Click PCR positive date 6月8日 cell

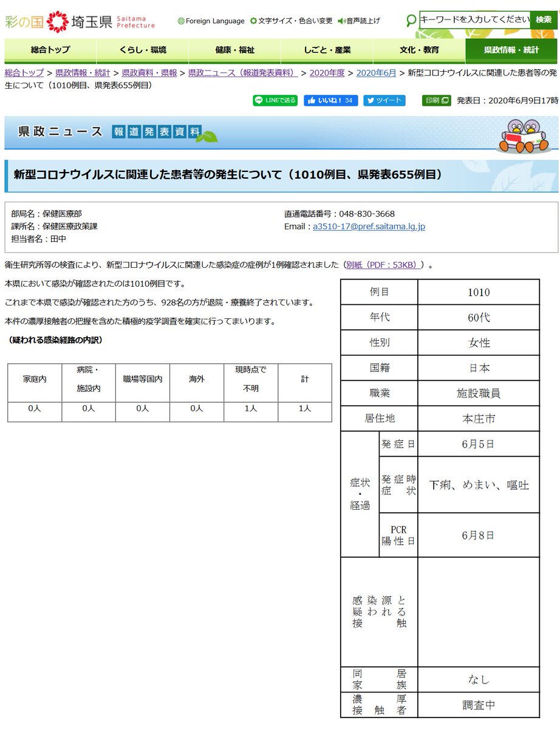(479, 535)
